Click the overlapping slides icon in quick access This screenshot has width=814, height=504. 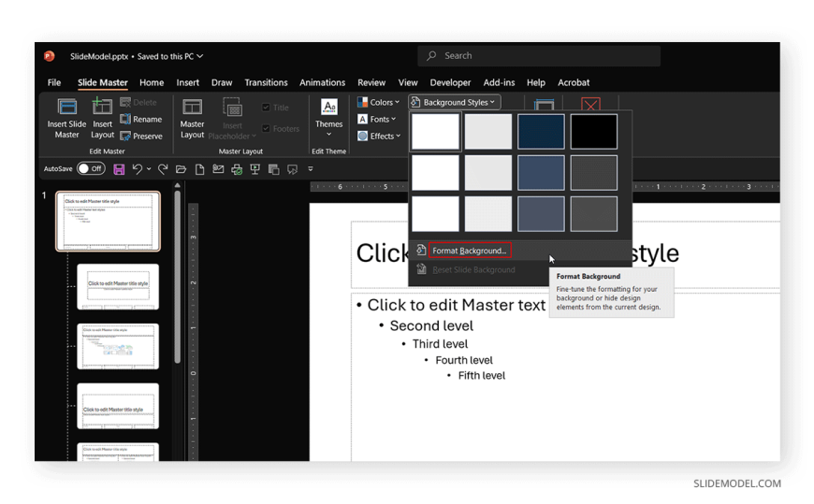click(x=273, y=169)
